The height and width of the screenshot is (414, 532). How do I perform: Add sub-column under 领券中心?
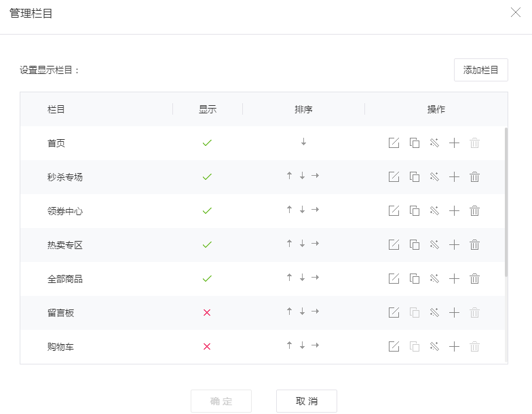pos(454,210)
